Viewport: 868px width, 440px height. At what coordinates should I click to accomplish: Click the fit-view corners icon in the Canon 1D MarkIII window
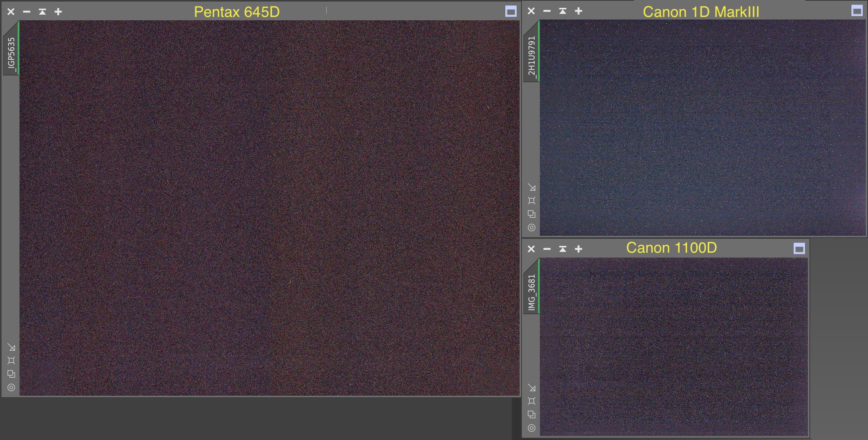(x=532, y=200)
